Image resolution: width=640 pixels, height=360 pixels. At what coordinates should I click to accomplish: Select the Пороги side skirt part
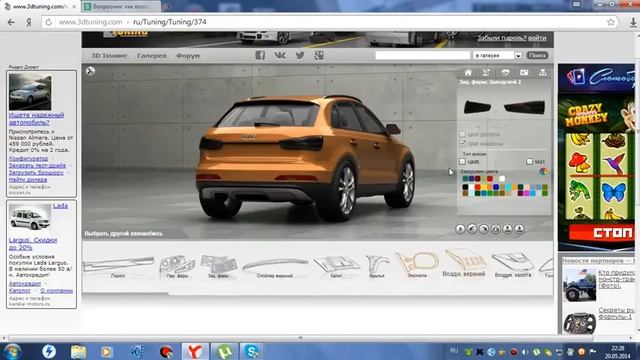click(118, 266)
